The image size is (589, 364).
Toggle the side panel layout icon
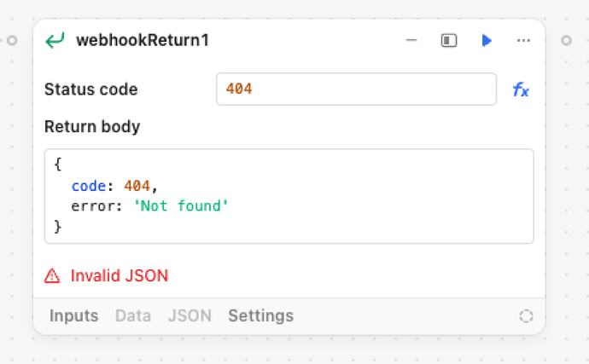(x=449, y=40)
